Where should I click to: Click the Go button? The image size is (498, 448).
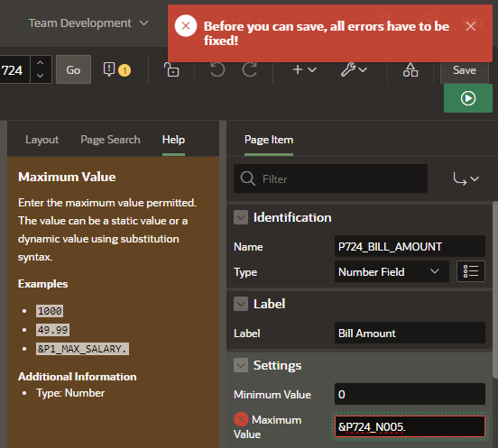coord(73,69)
